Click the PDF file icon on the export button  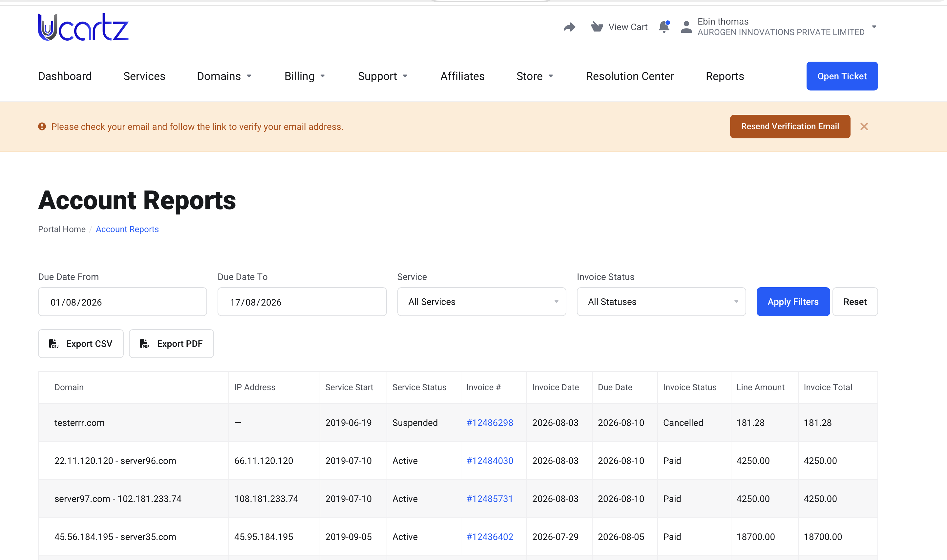click(x=145, y=343)
